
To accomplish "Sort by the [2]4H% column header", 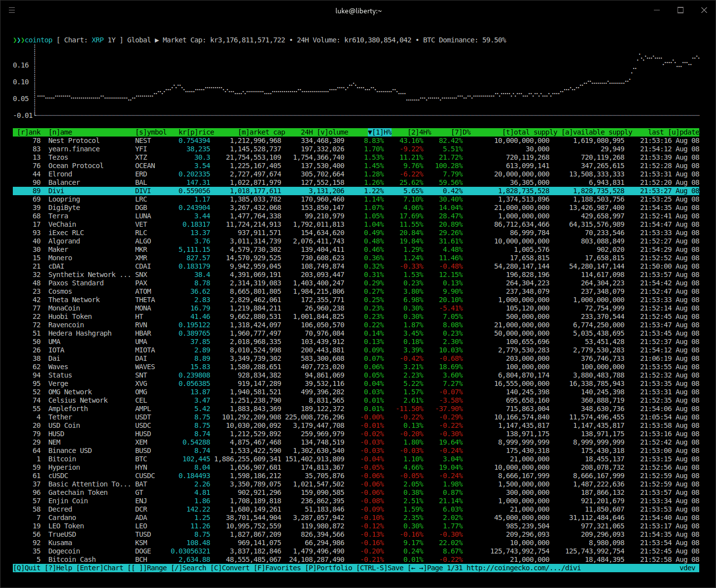I will (x=419, y=132).
